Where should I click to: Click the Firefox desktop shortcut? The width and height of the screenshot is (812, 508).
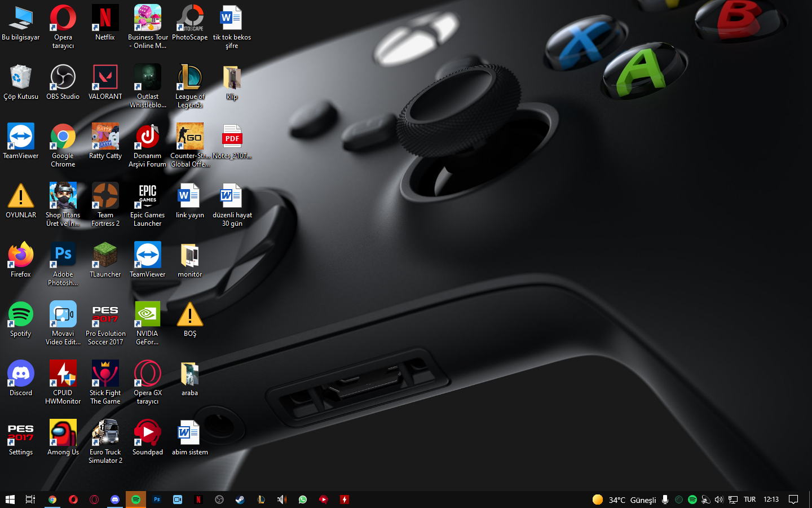coord(21,260)
